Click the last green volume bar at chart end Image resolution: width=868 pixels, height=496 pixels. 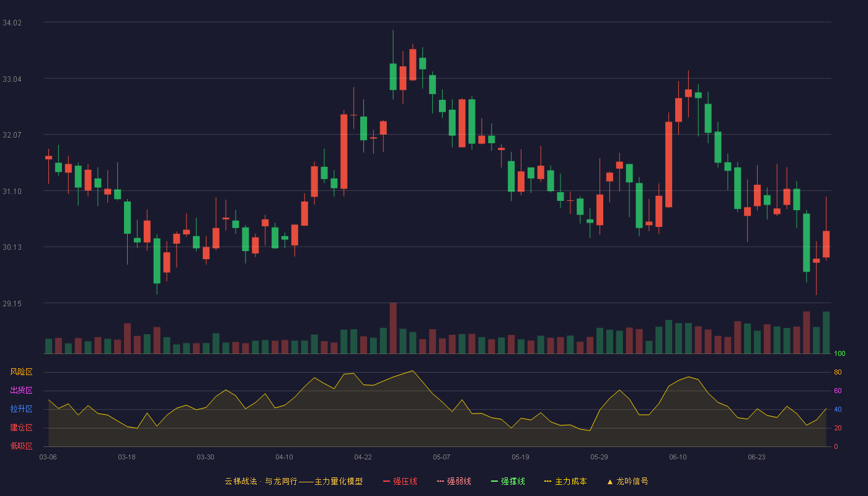pos(826,332)
